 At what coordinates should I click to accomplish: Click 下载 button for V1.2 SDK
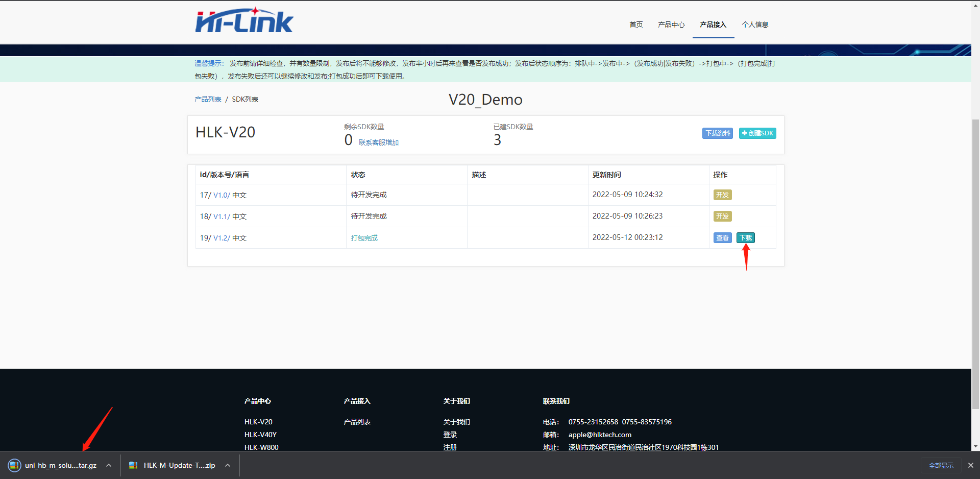[746, 238]
